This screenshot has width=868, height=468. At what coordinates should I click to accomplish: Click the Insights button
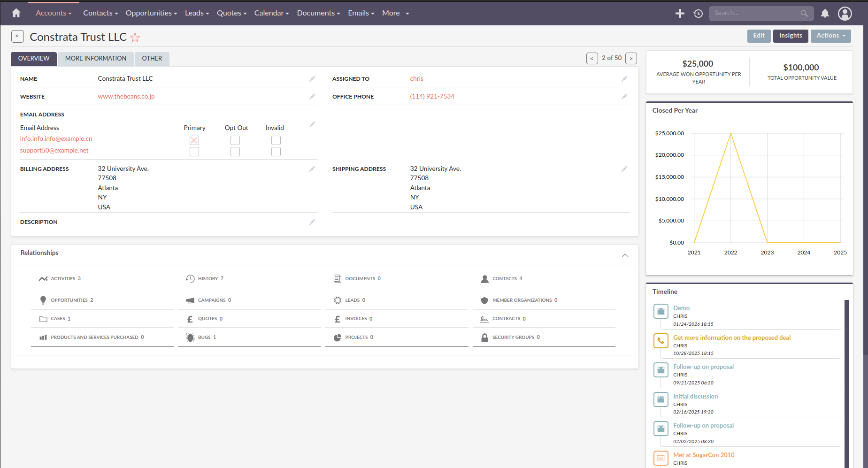coord(791,36)
